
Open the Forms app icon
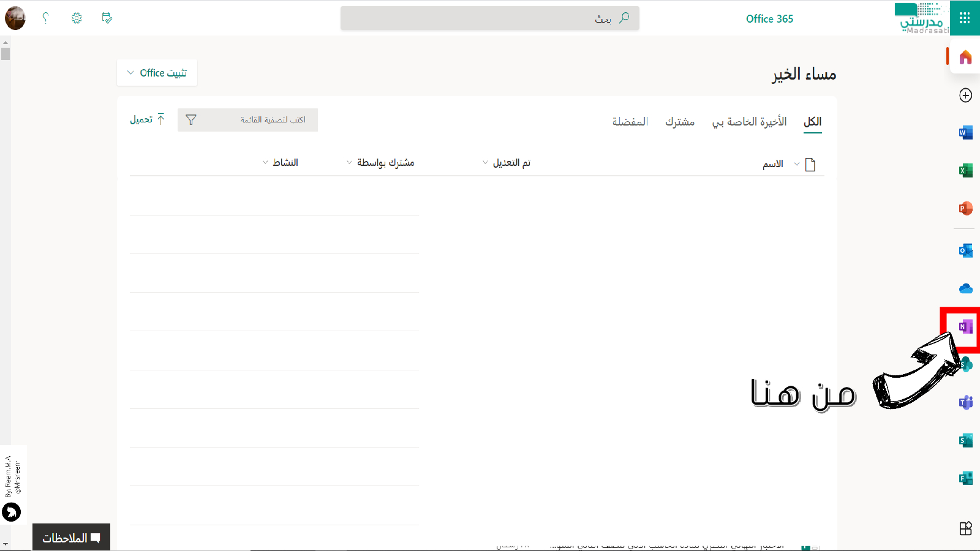tap(965, 478)
